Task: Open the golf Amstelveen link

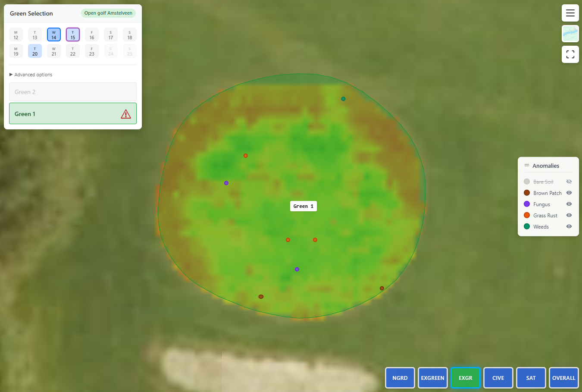Action: (108, 13)
